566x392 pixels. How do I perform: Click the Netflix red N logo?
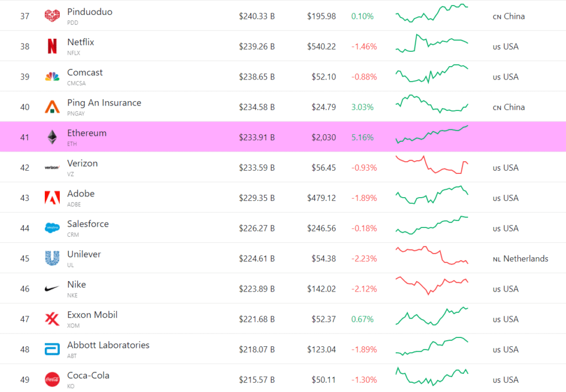tap(53, 46)
